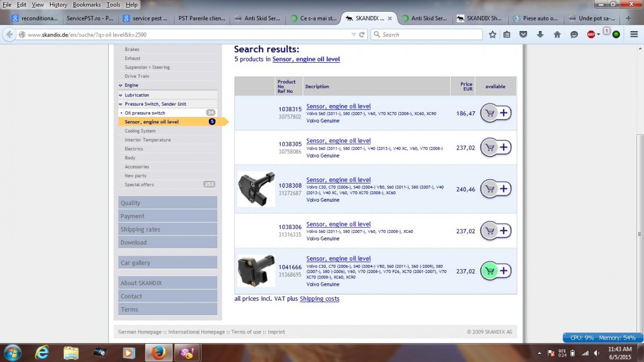
Task: Open the Firefox hamburger menu
Action: [634, 34]
